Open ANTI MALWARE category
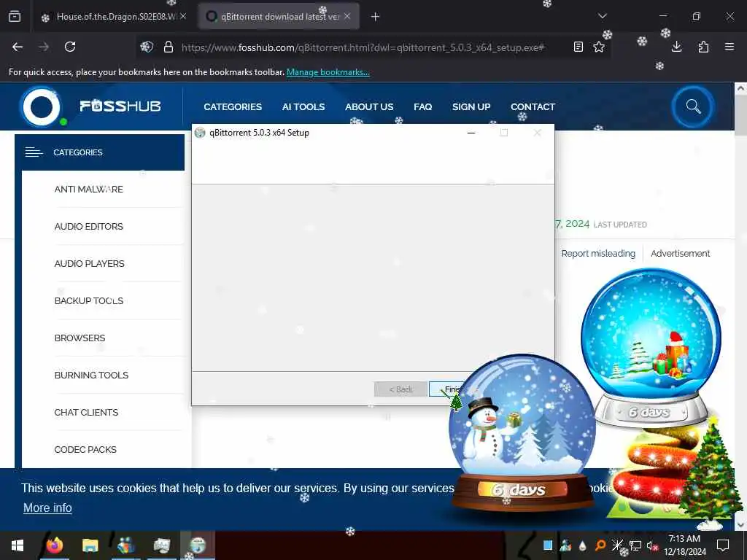 click(x=88, y=189)
